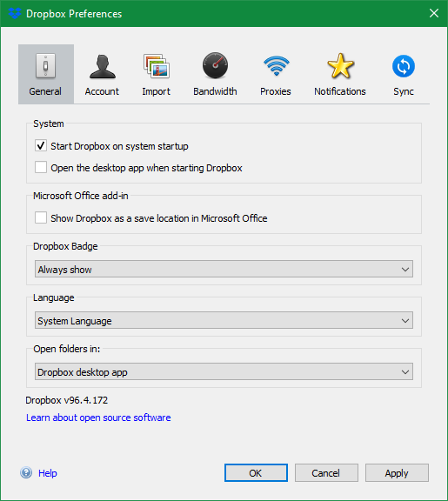This screenshot has width=448, height=501.
Task: Open the Import photos icon
Action: (157, 66)
